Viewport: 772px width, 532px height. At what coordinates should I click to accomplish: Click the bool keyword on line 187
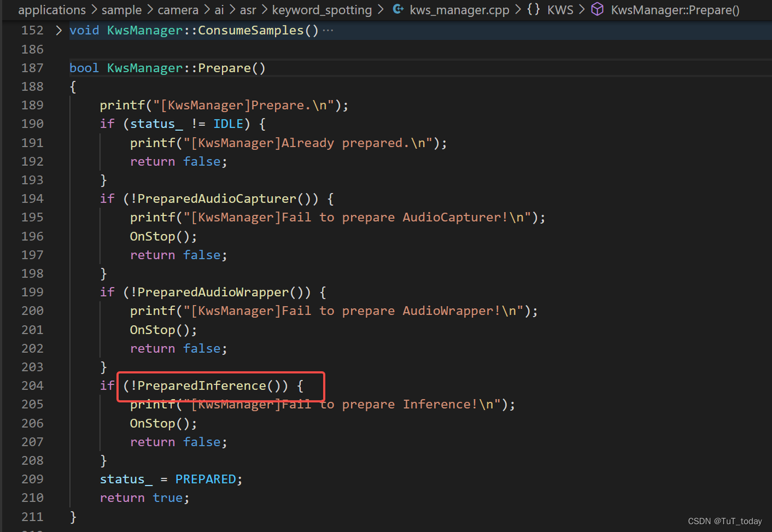coord(84,68)
